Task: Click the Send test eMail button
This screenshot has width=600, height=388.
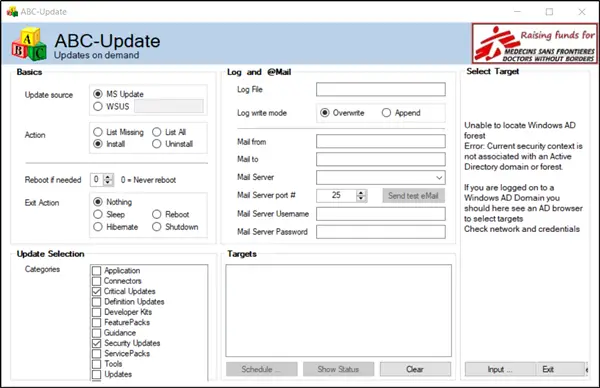Action: point(413,196)
